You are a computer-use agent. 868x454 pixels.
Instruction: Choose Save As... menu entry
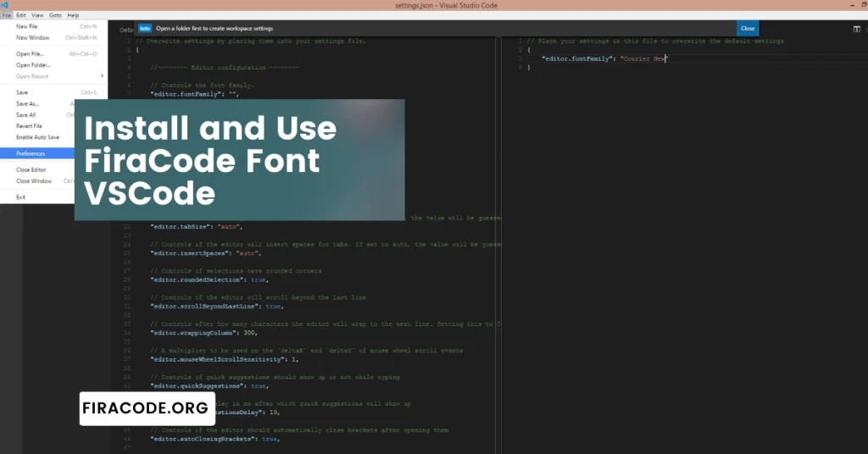(x=37, y=104)
